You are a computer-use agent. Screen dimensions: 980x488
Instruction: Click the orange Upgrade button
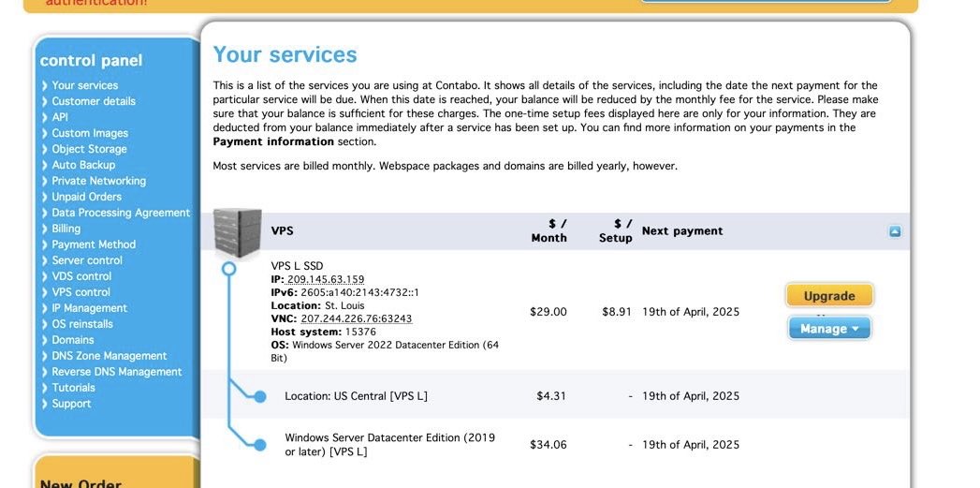coord(829,295)
